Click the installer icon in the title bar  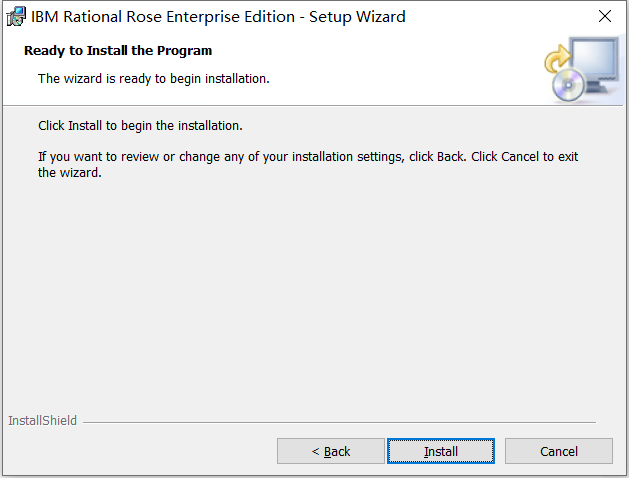coord(16,16)
